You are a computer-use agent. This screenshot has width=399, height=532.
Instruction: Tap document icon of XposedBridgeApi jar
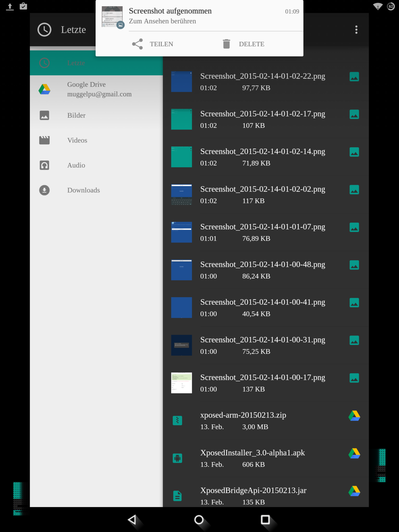[178, 496]
